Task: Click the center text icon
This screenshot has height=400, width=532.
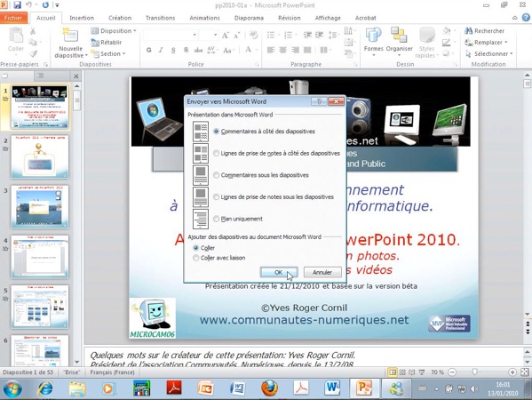Action: (283, 50)
